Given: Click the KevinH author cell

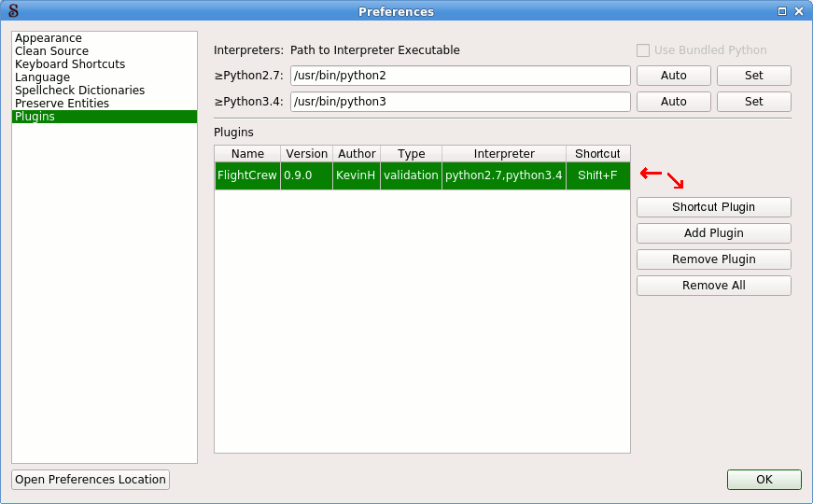Looking at the screenshot, I should 357,175.
